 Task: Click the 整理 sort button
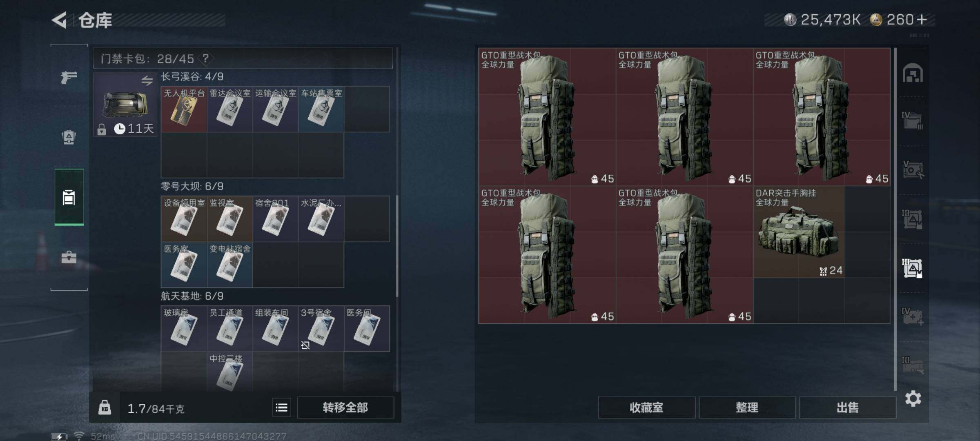click(x=747, y=408)
